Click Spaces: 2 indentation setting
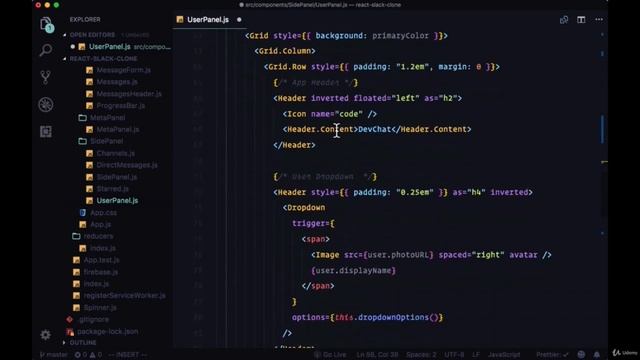Screen dimensions: 640x360 click(x=421, y=355)
